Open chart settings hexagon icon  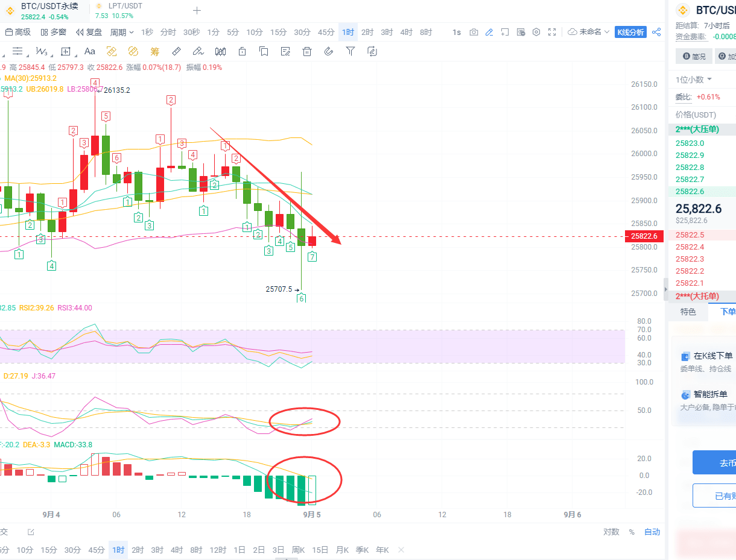click(536, 32)
